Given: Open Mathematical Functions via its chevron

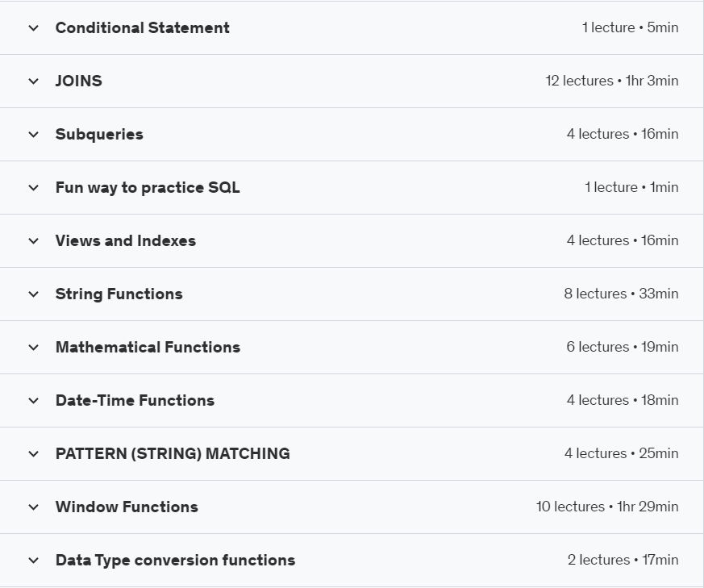Looking at the screenshot, I should (x=33, y=348).
